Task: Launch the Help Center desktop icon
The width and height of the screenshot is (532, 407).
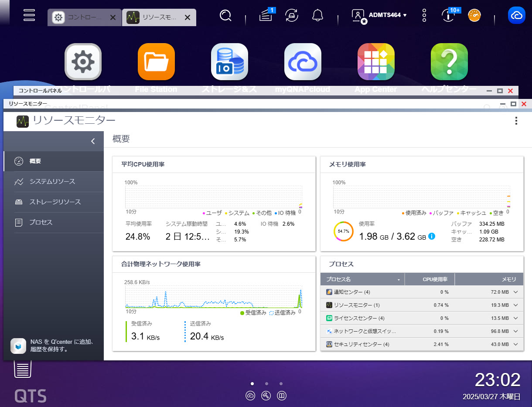Action: point(449,62)
